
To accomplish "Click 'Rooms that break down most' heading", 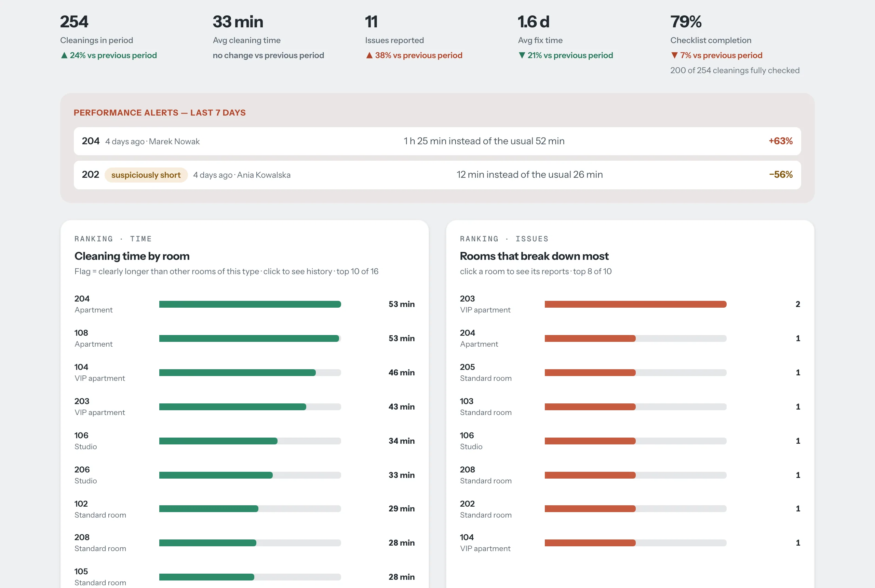I will (x=534, y=256).
